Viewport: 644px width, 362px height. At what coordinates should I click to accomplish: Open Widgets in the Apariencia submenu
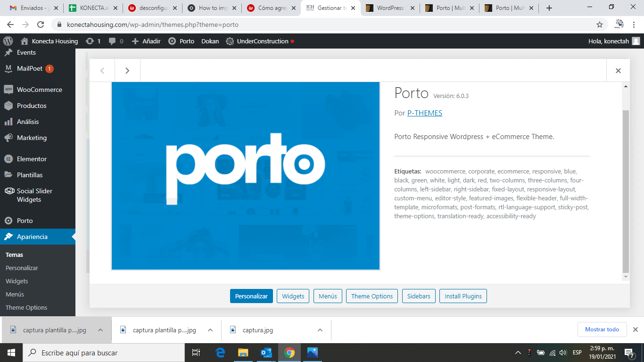click(x=17, y=281)
